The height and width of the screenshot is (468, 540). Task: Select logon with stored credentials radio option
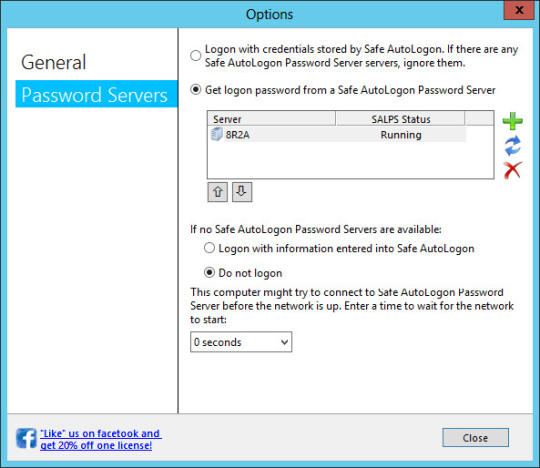pyautogui.click(x=196, y=55)
